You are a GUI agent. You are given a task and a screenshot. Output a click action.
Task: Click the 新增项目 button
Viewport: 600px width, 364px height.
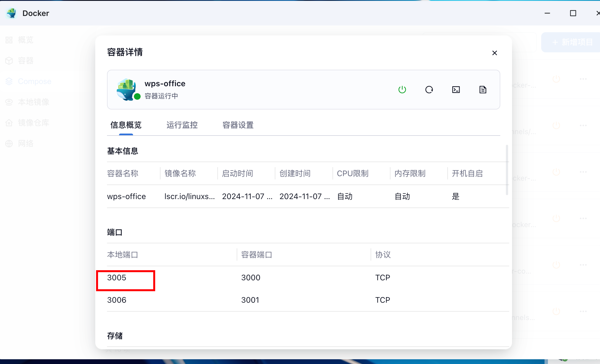point(571,42)
